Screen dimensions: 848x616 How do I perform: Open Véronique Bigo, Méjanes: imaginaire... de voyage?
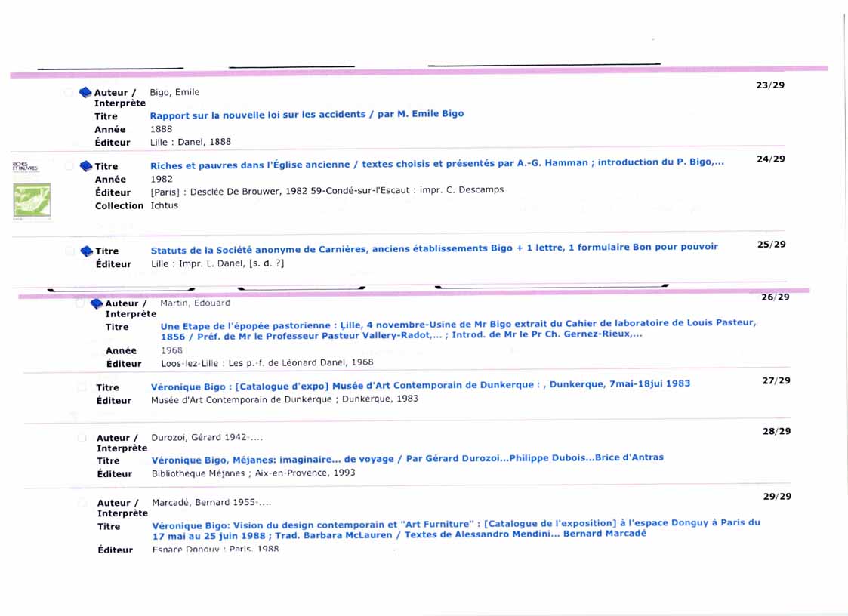pos(407,459)
